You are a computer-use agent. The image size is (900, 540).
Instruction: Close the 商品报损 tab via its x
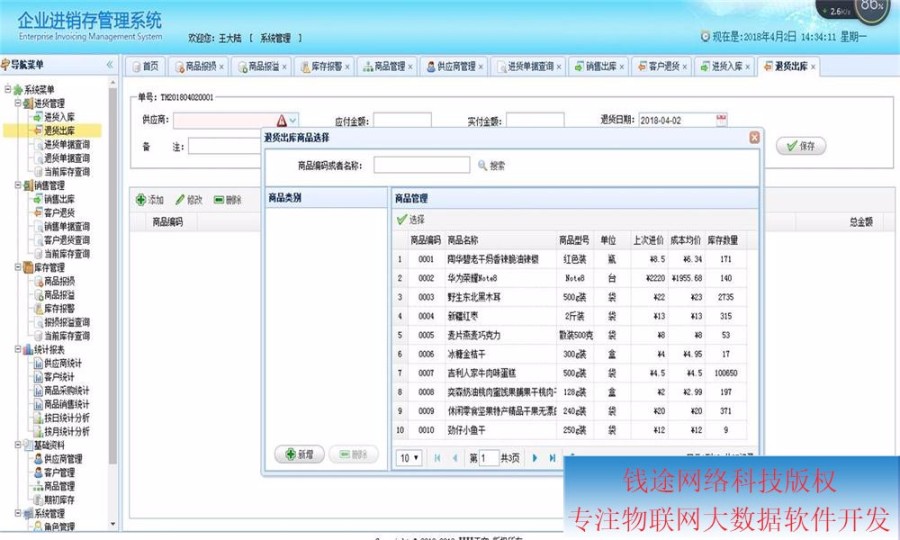(222, 67)
